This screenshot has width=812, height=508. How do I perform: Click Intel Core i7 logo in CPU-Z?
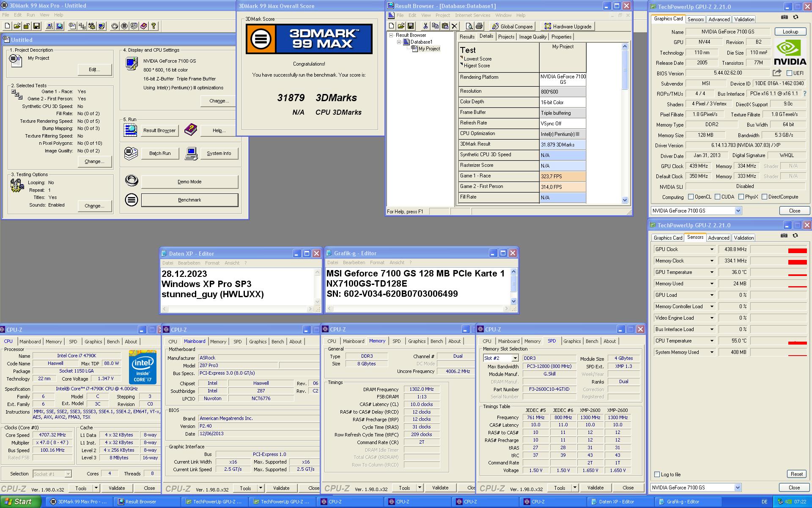[x=143, y=367]
